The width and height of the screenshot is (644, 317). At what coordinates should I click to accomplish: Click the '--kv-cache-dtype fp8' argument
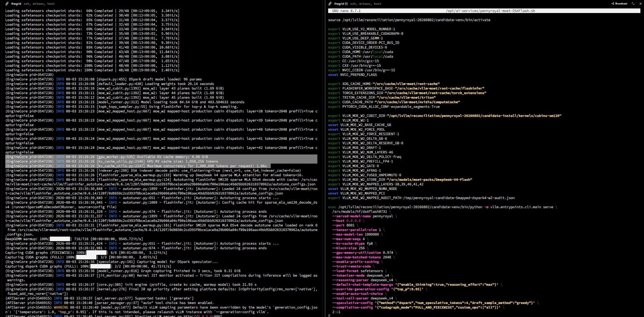[353, 244]
